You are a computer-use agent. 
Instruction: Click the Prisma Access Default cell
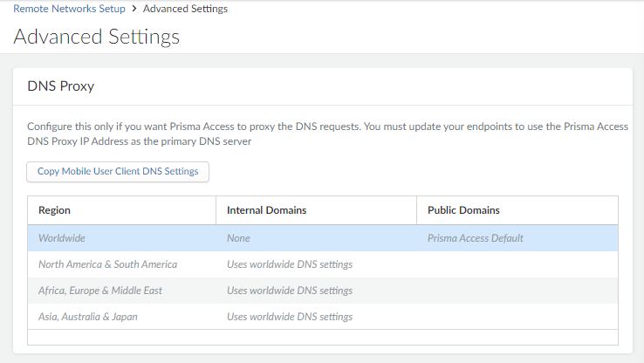tap(475, 238)
